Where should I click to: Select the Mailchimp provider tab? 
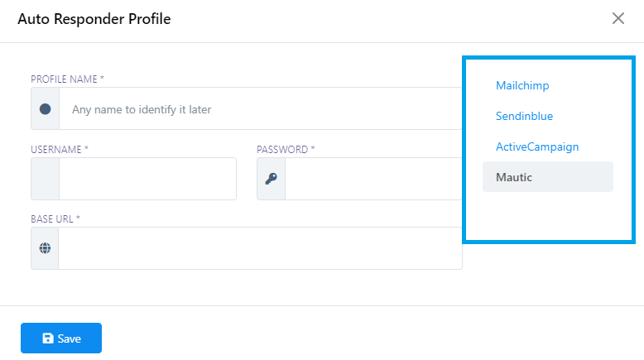pos(522,85)
